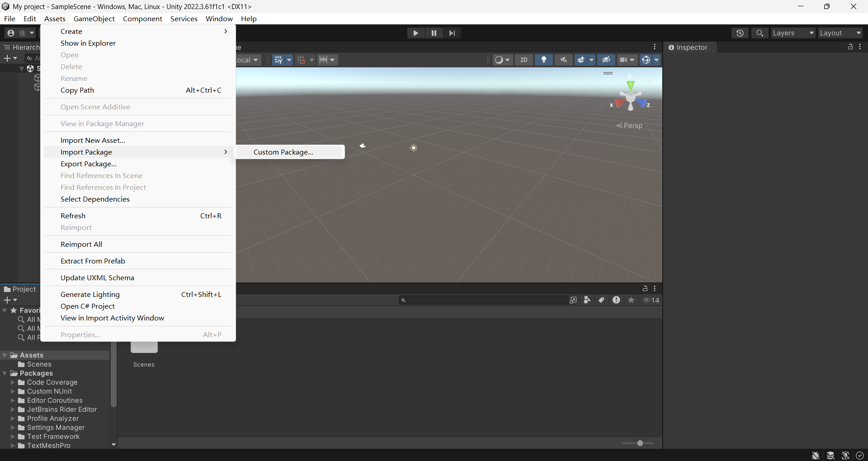
Task: Click the Pause button
Action: point(434,33)
